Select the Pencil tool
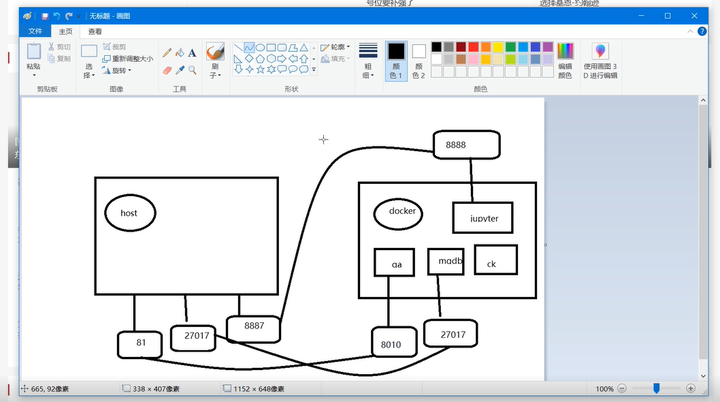 (167, 53)
